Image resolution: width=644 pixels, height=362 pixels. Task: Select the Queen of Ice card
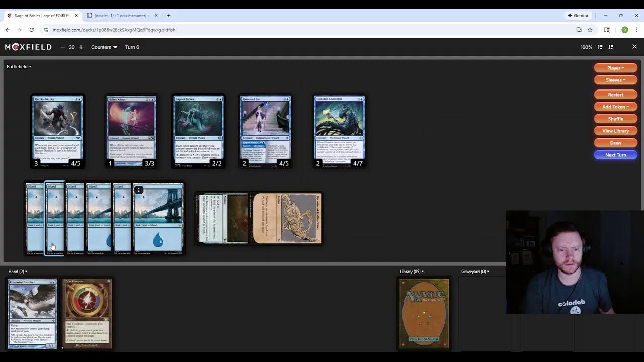(266, 131)
